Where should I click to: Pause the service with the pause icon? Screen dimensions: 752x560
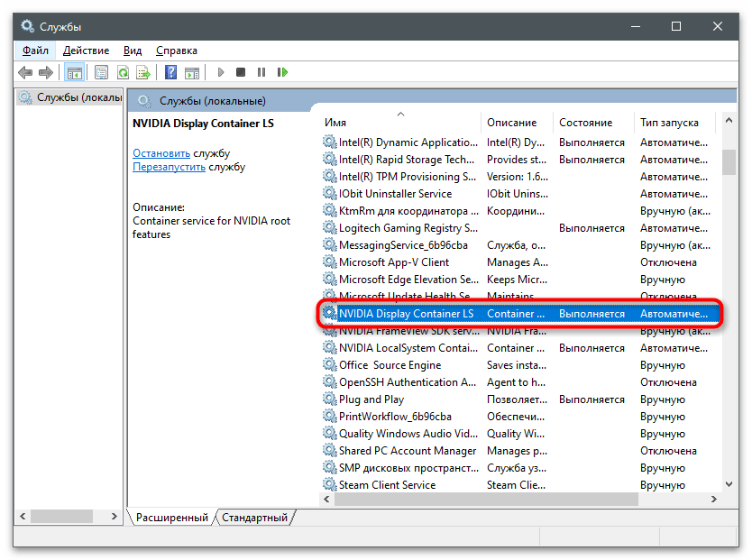[261, 72]
